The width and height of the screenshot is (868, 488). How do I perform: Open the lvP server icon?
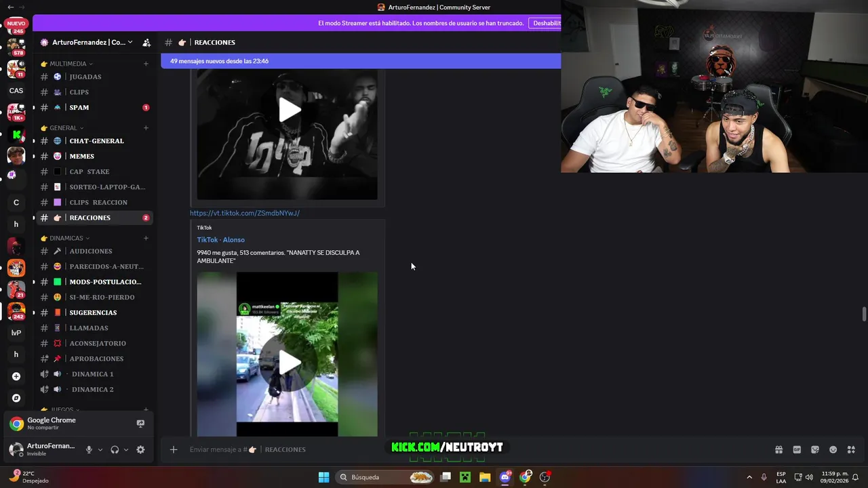16,333
